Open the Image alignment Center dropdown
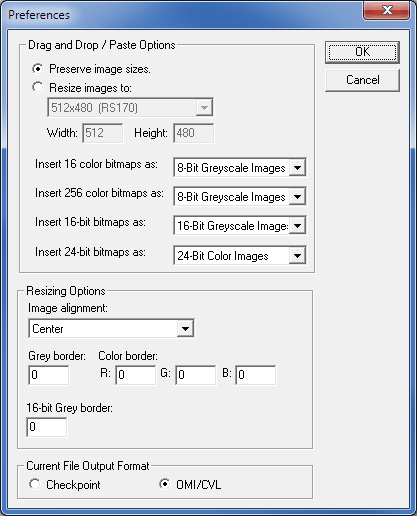Viewport: 417px width, 516px height. point(111,329)
